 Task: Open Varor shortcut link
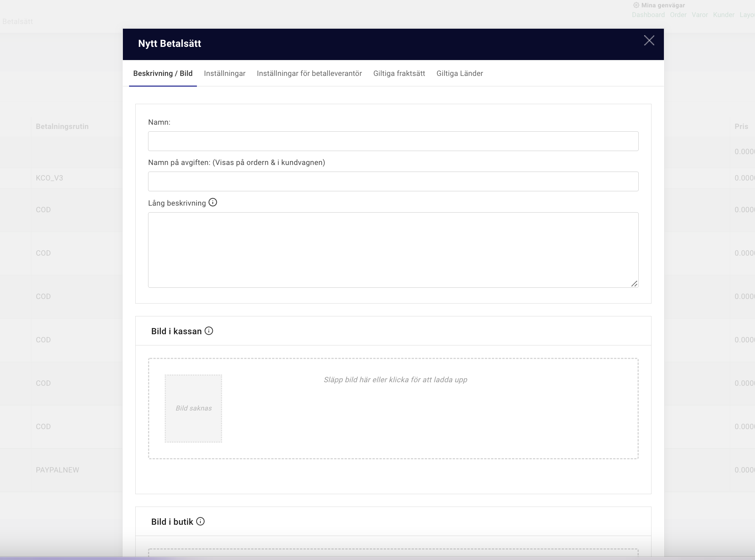coord(700,15)
